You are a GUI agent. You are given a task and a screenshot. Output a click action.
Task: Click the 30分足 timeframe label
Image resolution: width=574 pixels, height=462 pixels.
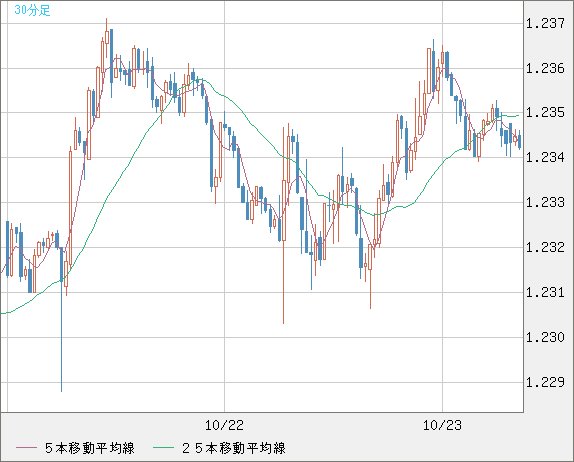[32, 10]
